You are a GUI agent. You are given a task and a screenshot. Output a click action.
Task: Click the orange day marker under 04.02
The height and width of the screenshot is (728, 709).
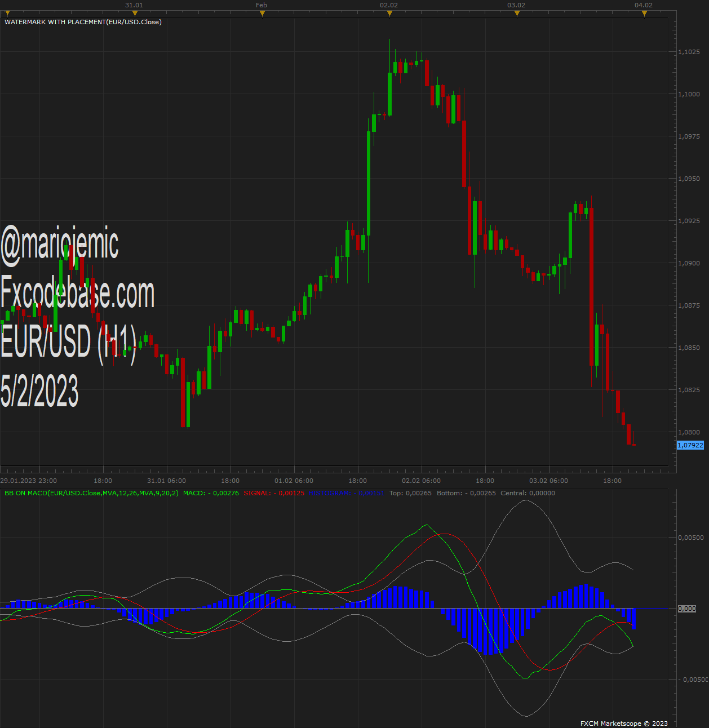pos(644,14)
